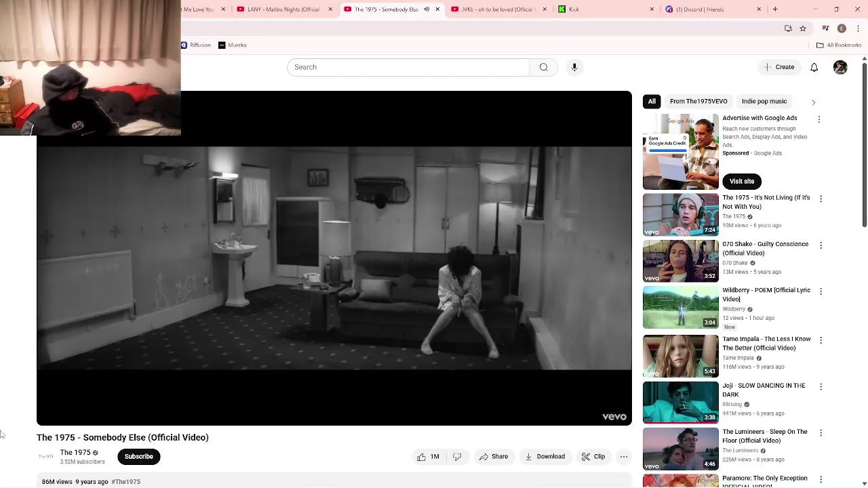868x488 pixels.
Task: Open Chrome profile avatar
Action: pyautogui.click(x=842, y=28)
